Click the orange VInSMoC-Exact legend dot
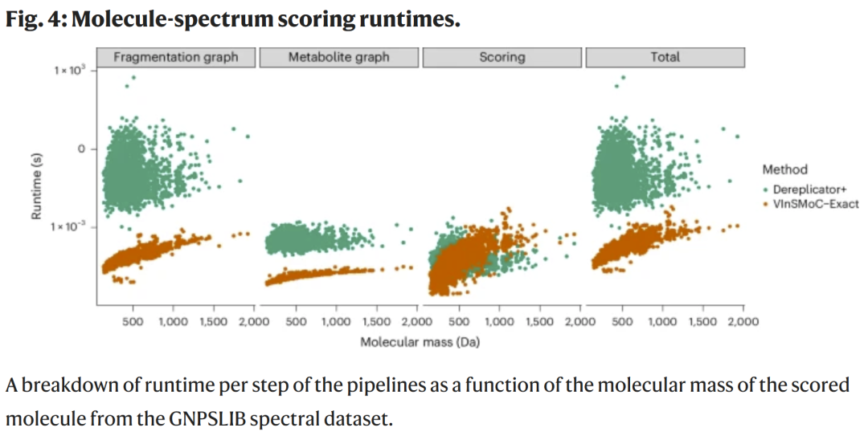 (764, 204)
